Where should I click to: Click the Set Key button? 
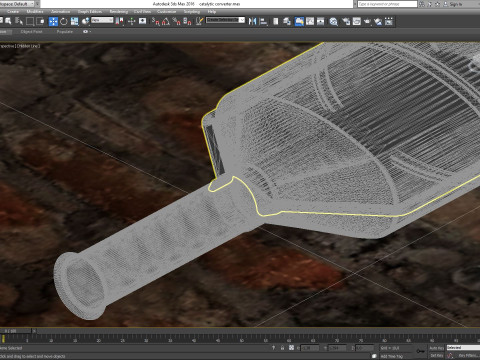pos(436,356)
